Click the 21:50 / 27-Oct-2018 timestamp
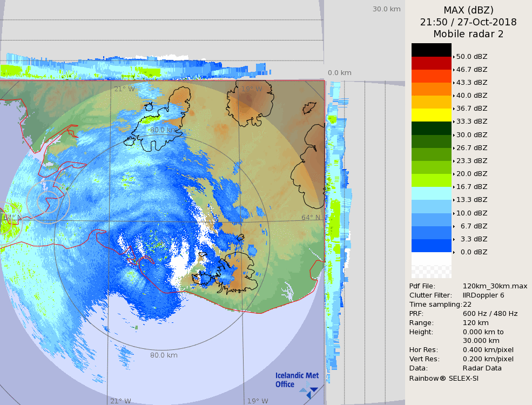Viewport: 532px width, 405px height. [468, 22]
